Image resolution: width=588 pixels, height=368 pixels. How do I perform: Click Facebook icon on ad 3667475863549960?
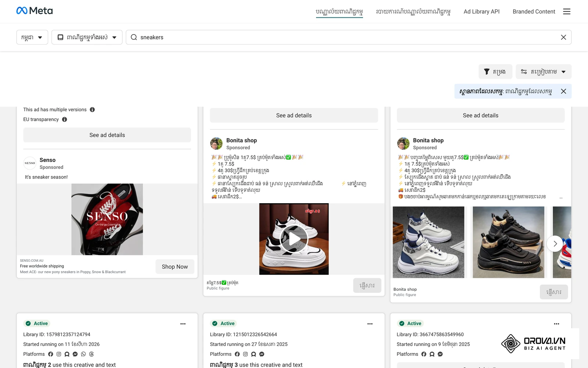coord(424,354)
